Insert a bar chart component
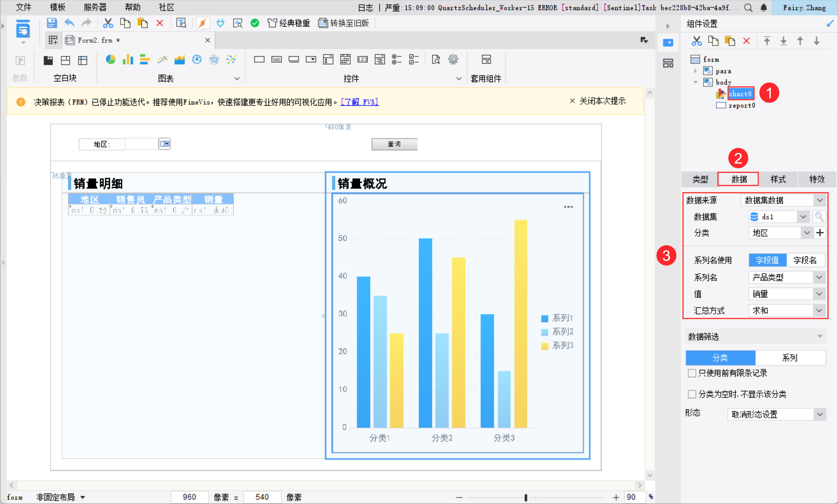The image size is (838, 504). click(128, 59)
